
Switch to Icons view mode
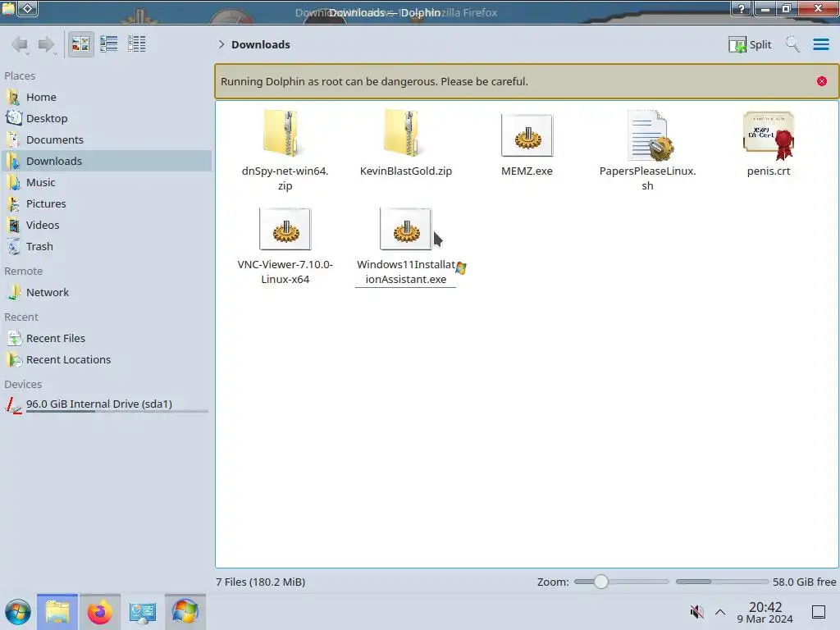tap(80, 44)
